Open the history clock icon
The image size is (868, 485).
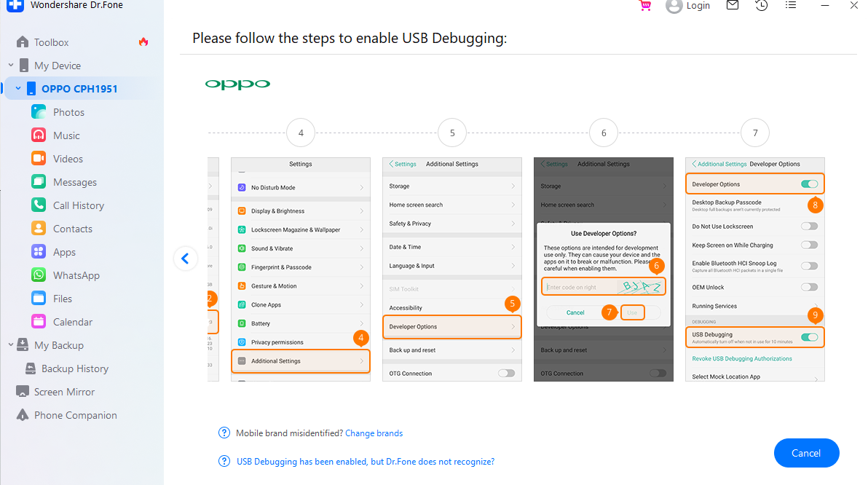pos(762,5)
